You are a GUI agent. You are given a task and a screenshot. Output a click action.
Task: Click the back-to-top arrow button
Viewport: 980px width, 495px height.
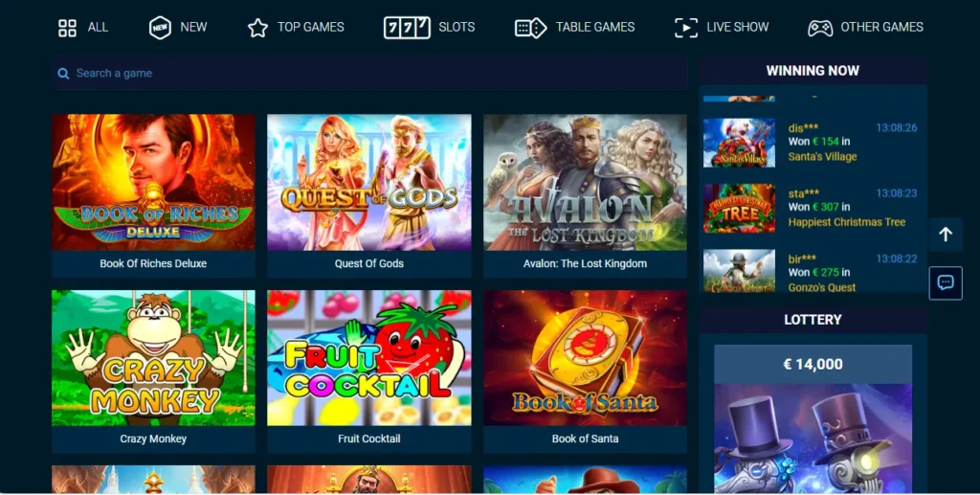click(946, 235)
